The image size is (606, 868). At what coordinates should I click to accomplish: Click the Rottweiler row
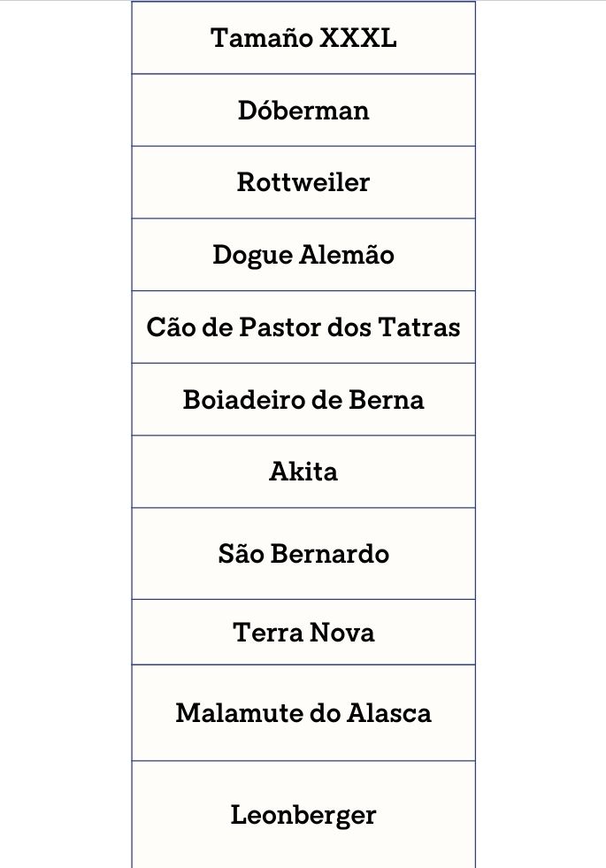pyautogui.click(x=303, y=182)
